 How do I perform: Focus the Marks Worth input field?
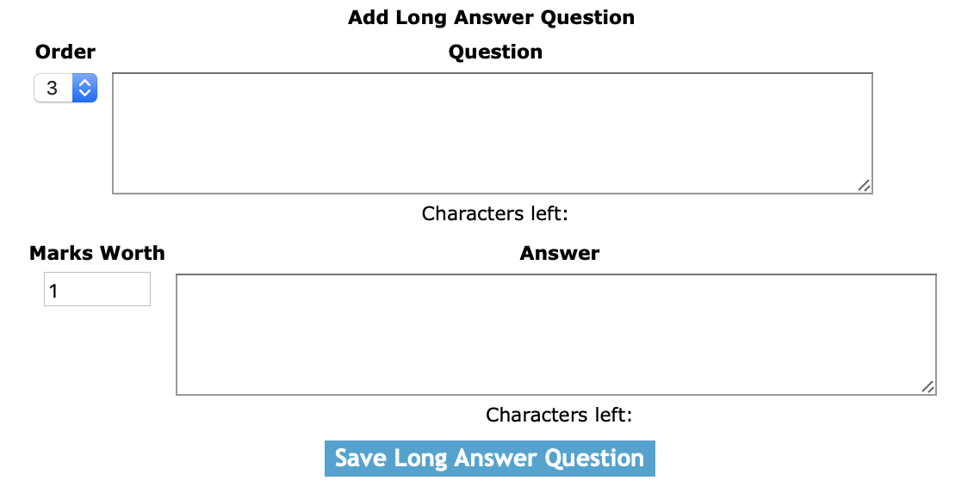point(96,289)
